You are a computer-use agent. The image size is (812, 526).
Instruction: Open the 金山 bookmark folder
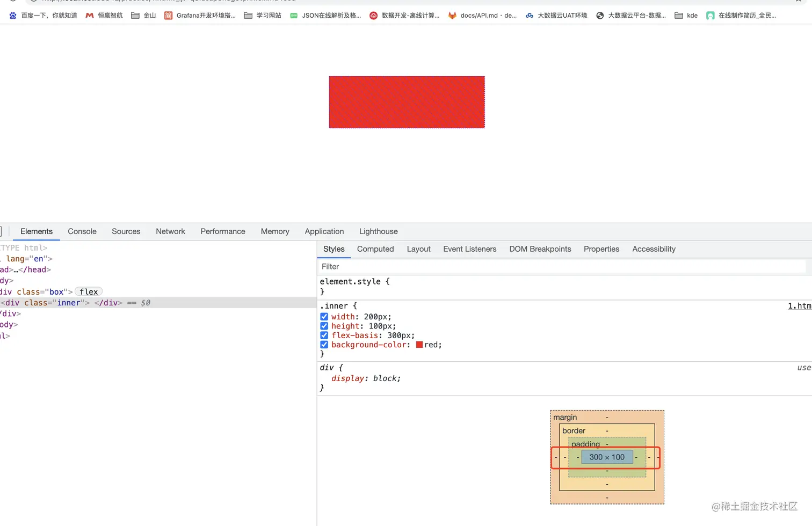point(143,16)
